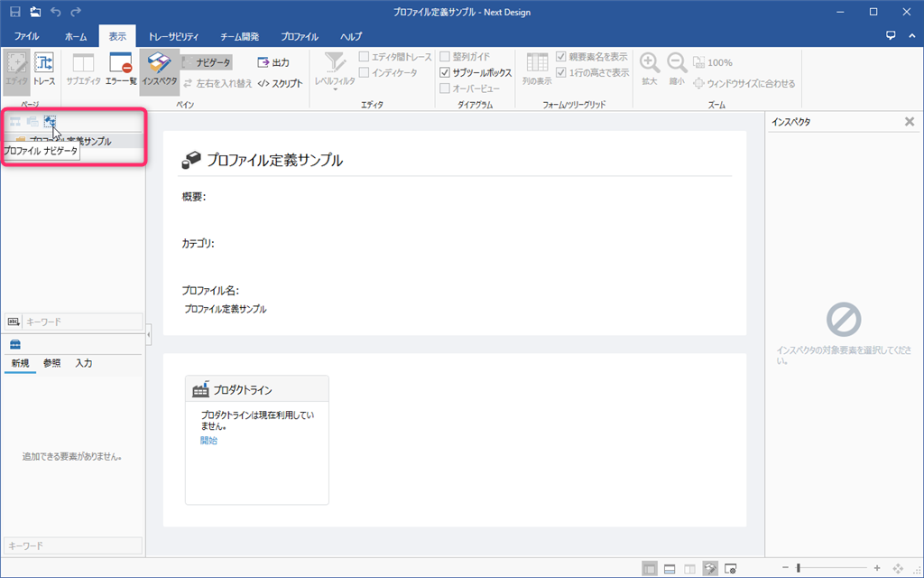Toggle the Inspector (インスペクタ) pane button
Screen dimensions: 924x578
160,70
